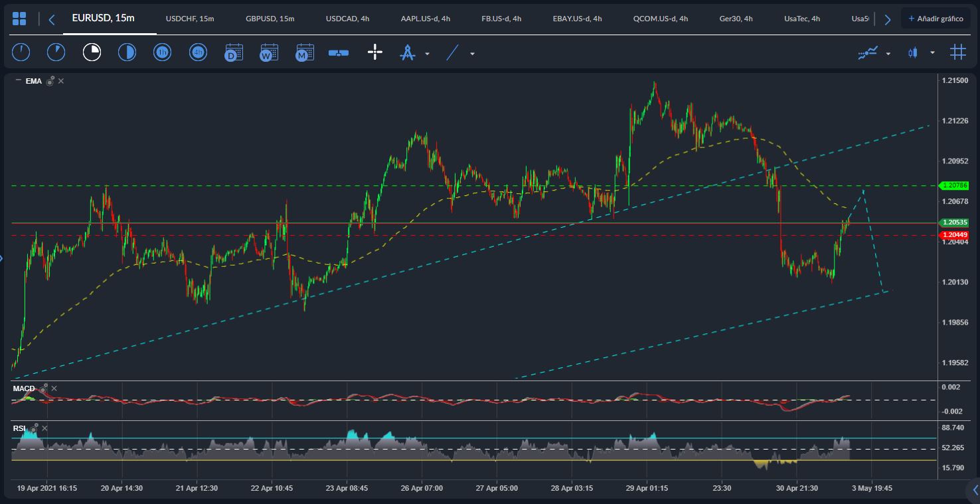This screenshot has height=504, width=980.
Task: Select the Monthly calendar timeframe
Action: 305,52
